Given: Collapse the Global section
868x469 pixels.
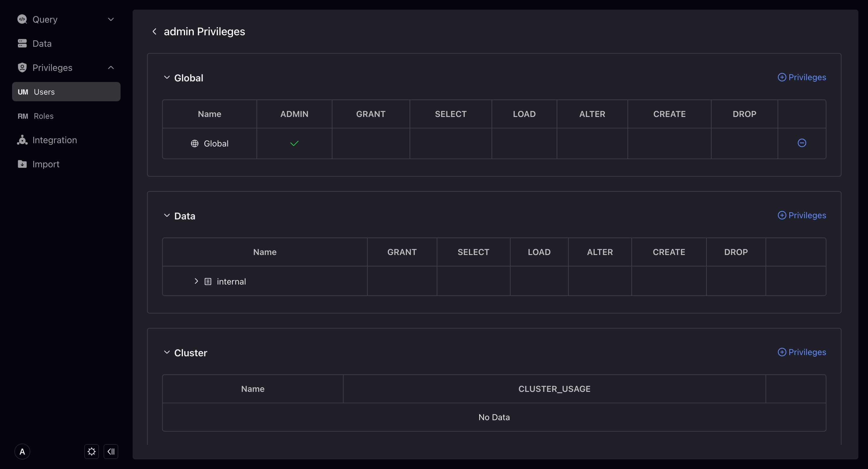Looking at the screenshot, I should click(167, 77).
